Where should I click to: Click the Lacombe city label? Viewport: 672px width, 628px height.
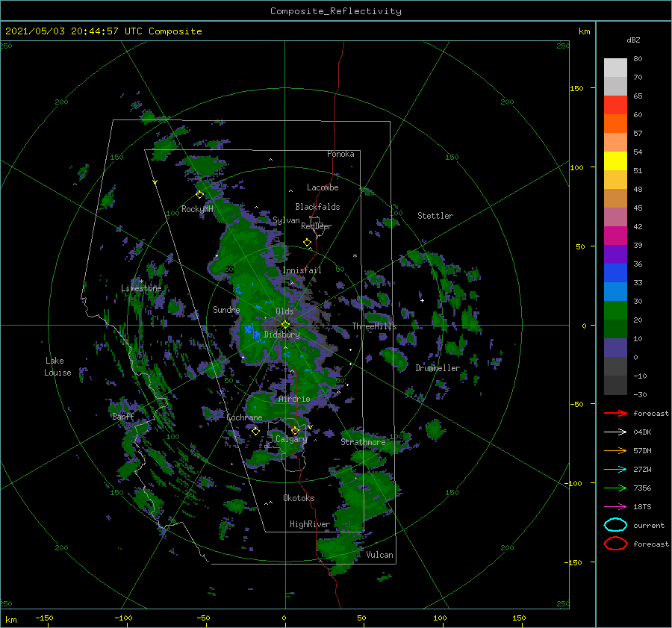[323, 187]
